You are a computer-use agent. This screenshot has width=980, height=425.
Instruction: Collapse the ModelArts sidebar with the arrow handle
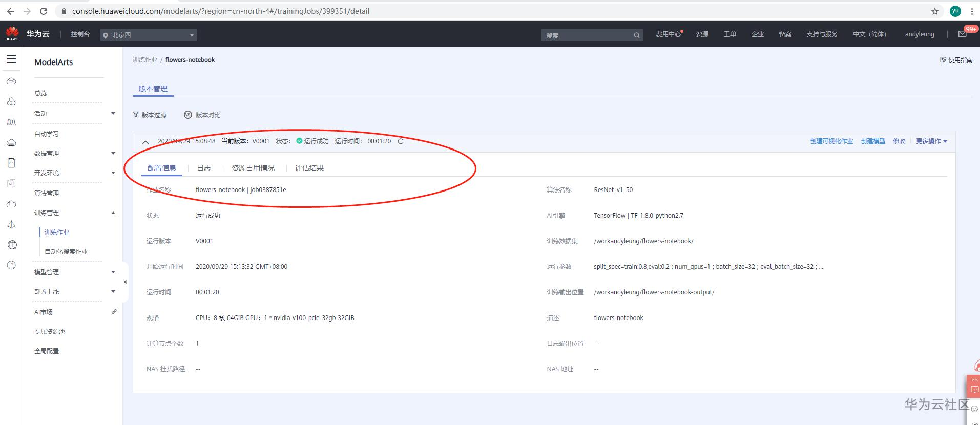[125, 282]
